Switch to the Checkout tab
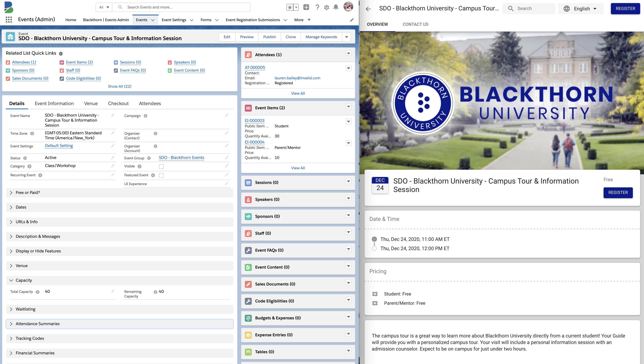644x364 pixels. (x=118, y=104)
